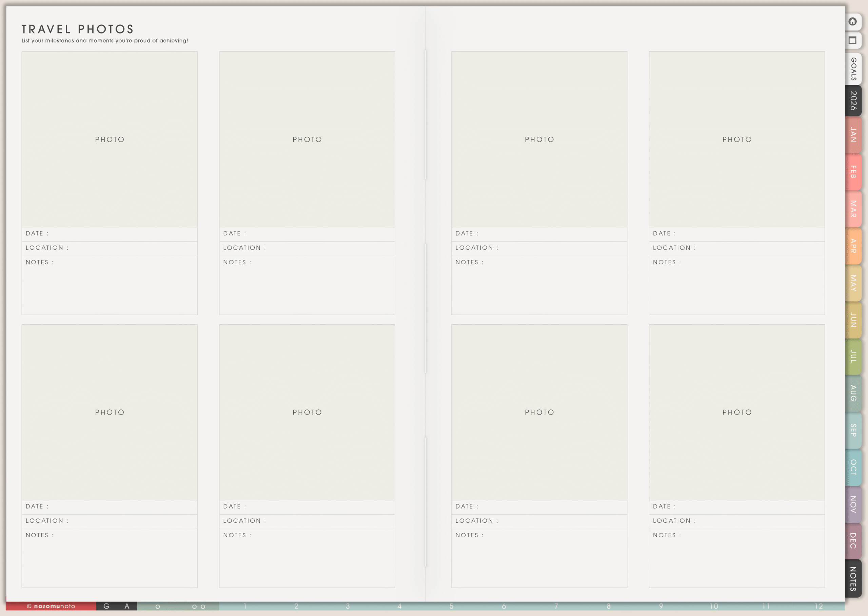Viewport: 868px width, 616px height.
Task: Select number 6 in bottom index bar
Action: coord(504,606)
